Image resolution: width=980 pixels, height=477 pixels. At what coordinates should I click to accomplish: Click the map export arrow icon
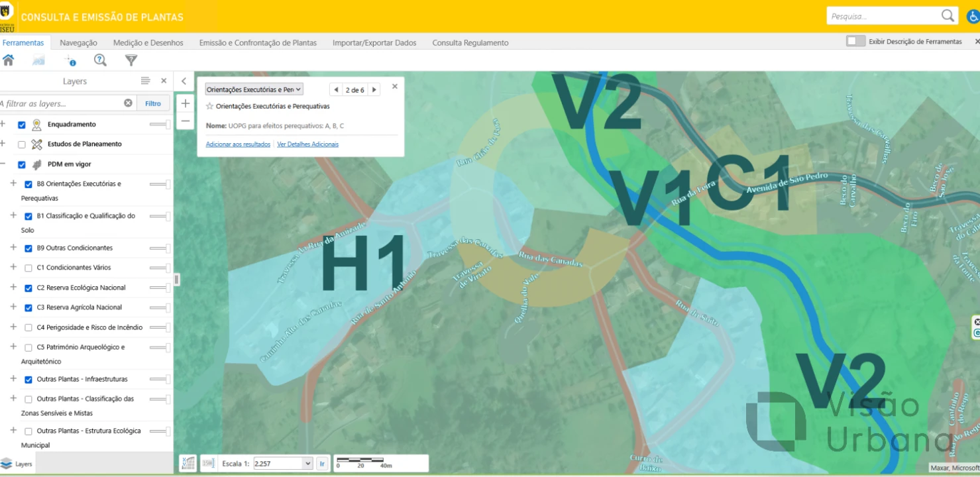38,60
